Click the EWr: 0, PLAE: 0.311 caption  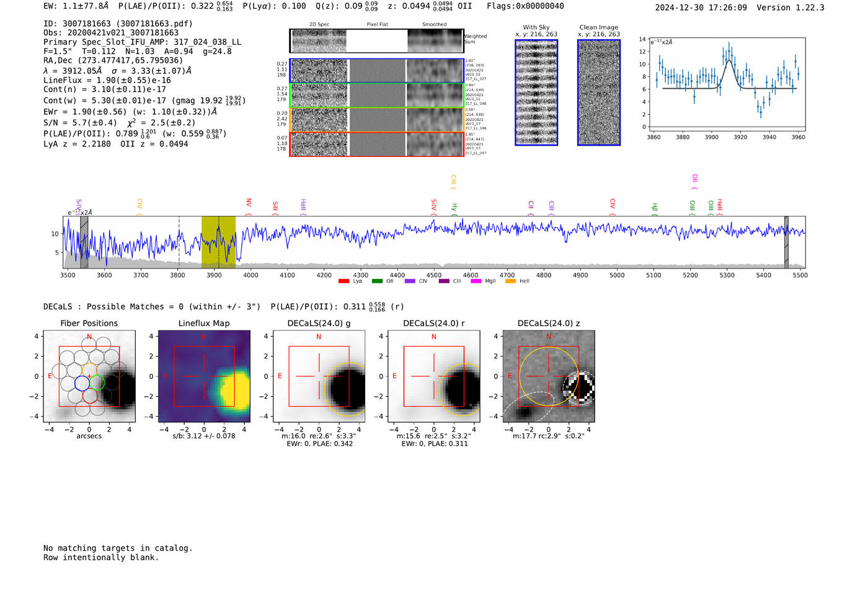435,444
